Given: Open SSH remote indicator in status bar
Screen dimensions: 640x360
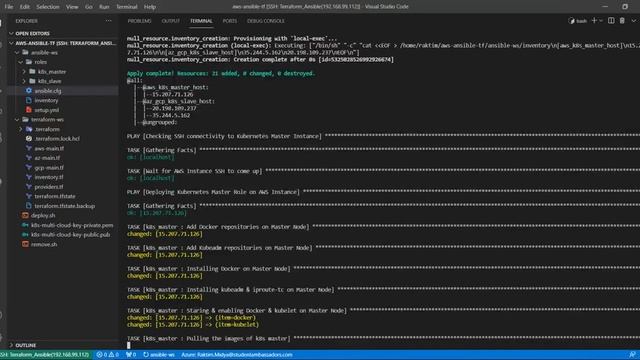Looking at the screenshot, I should (x=46, y=355).
